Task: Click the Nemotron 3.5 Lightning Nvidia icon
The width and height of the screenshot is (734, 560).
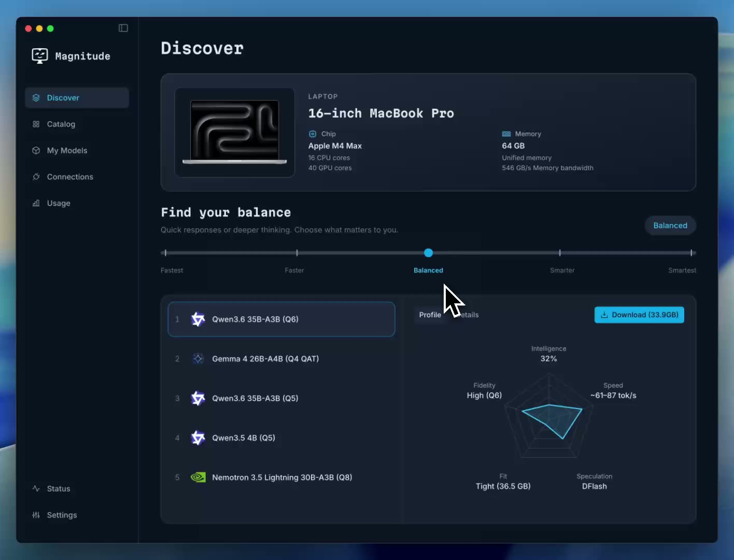Action: click(198, 477)
